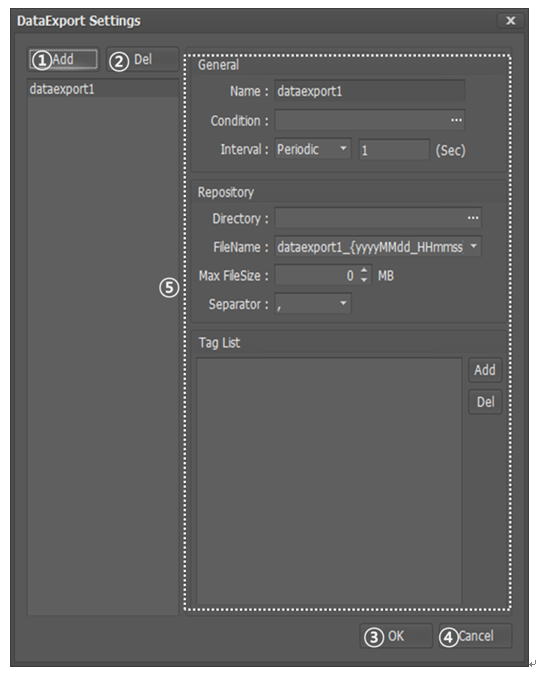543x676 pixels.
Task: Click the Directory path field
Action: tap(370, 218)
